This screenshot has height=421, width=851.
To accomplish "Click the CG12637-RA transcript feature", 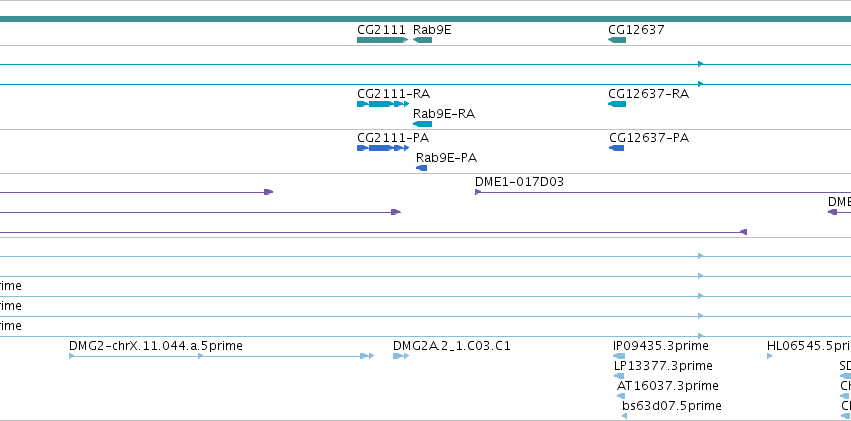I will 617,104.
